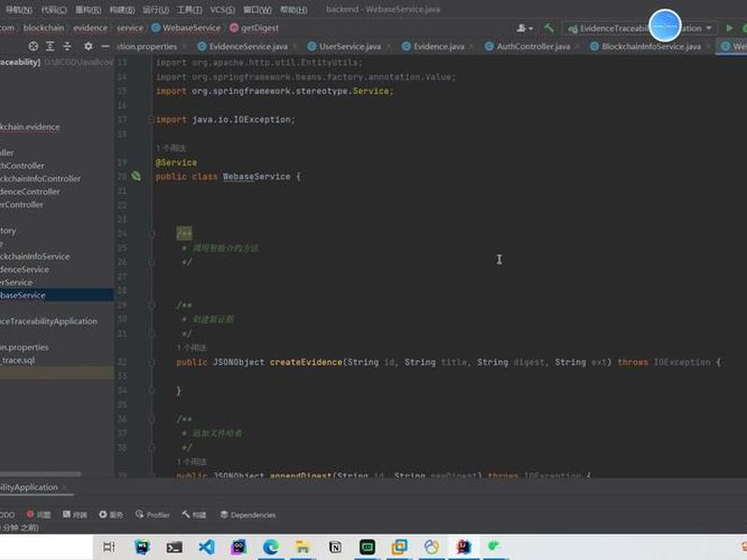Open the 窗口(W) menu
The image size is (747, 560).
pyautogui.click(x=258, y=9)
